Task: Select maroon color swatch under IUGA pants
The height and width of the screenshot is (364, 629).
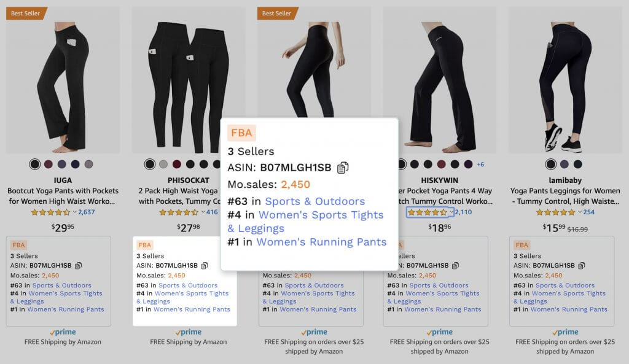Action: click(x=49, y=164)
